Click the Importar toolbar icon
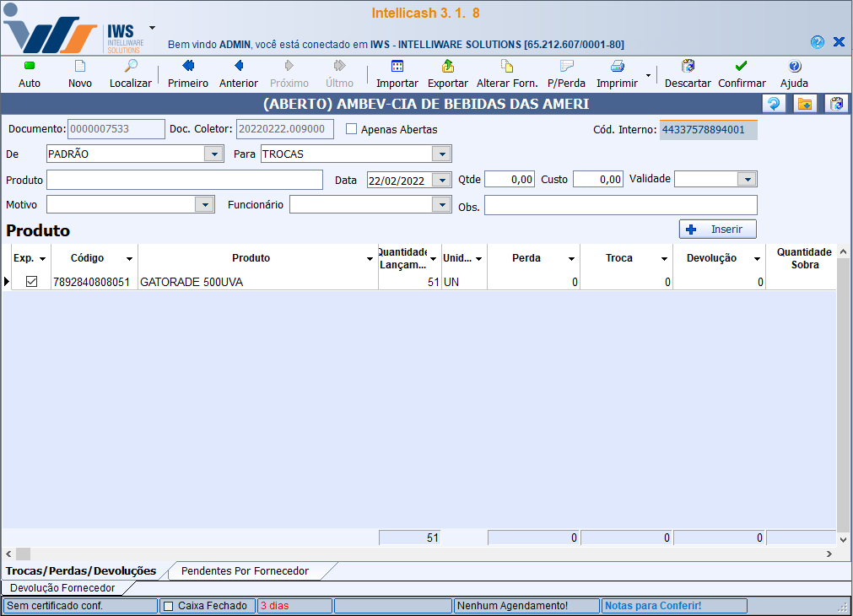The image size is (853, 616). coord(397,67)
